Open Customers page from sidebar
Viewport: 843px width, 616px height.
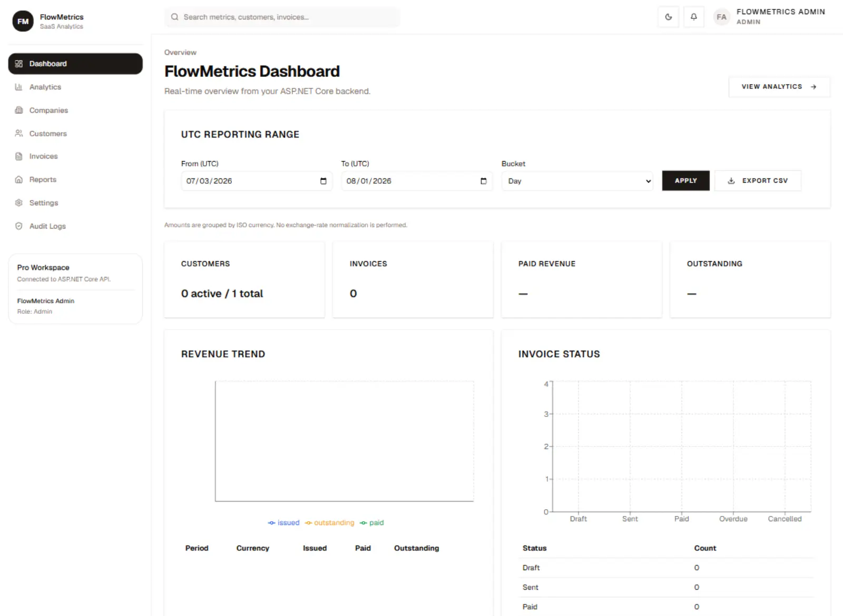[75, 133]
